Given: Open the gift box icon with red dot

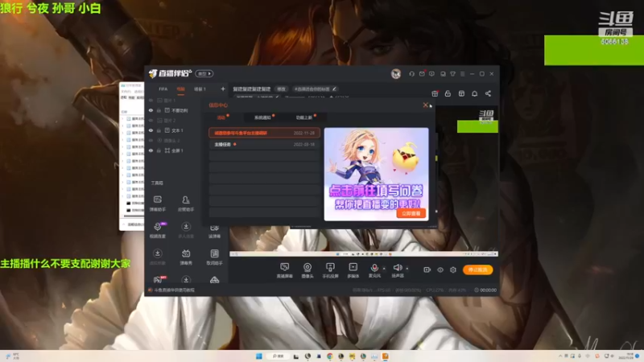Looking at the screenshot, I should [435, 93].
